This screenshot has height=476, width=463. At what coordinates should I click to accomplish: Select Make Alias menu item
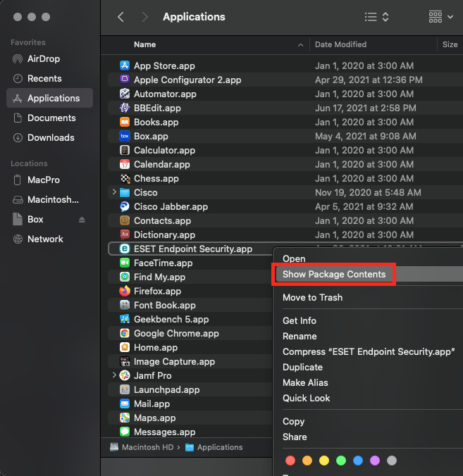click(x=305, y=382)
